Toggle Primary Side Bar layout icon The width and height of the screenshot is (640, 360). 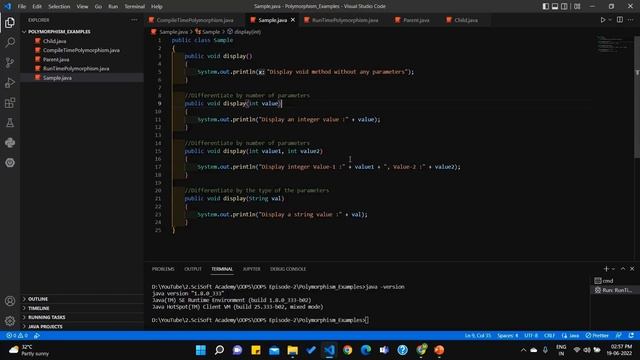[x=546, y=6]
